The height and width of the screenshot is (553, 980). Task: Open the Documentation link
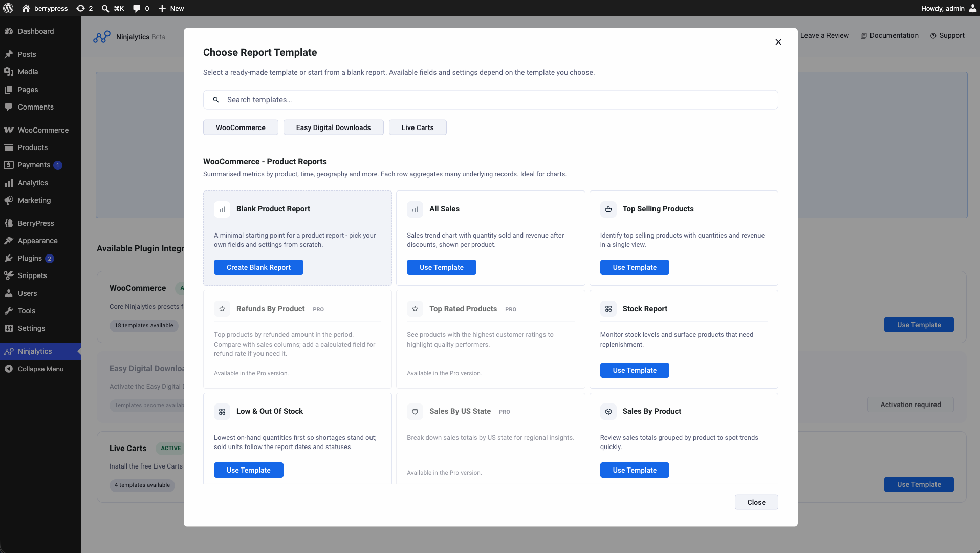click(x=889, y=35)
